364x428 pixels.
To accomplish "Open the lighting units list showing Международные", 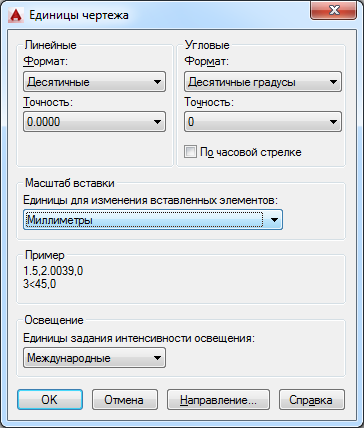I will tap(94, 358).
